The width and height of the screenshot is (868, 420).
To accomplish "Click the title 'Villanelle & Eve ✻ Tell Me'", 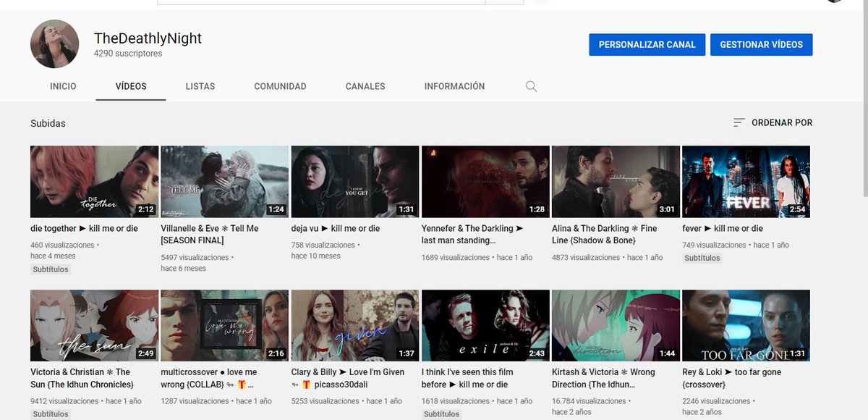I will coord(209,234).
